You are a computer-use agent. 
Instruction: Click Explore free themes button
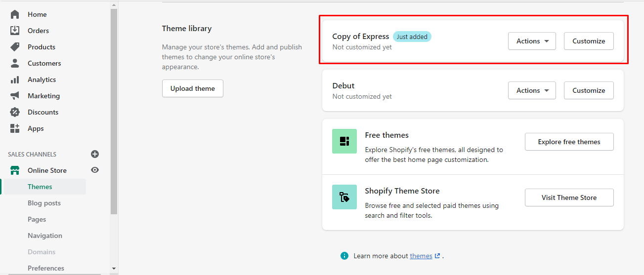coord(569,142)
